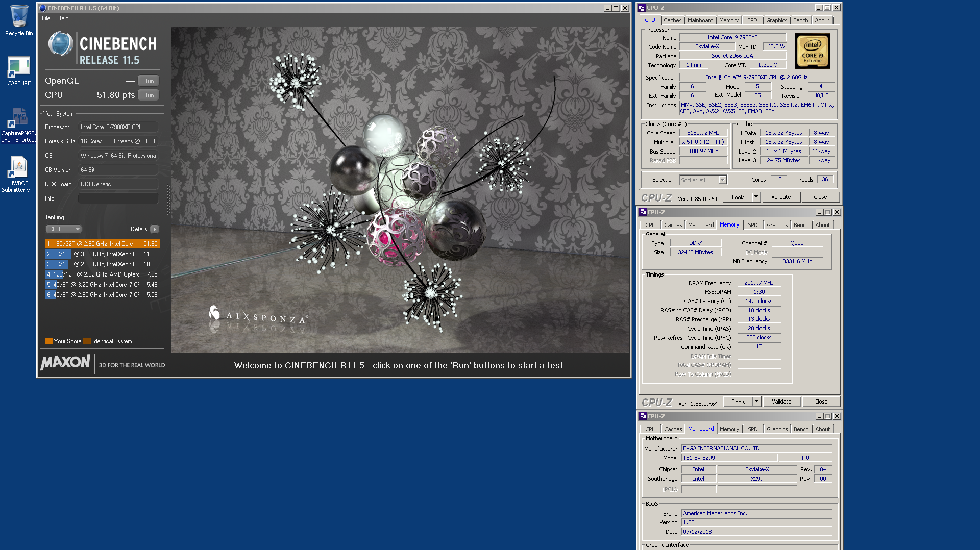Switch to CPU tab in Memory CPU-Z window

650,225
